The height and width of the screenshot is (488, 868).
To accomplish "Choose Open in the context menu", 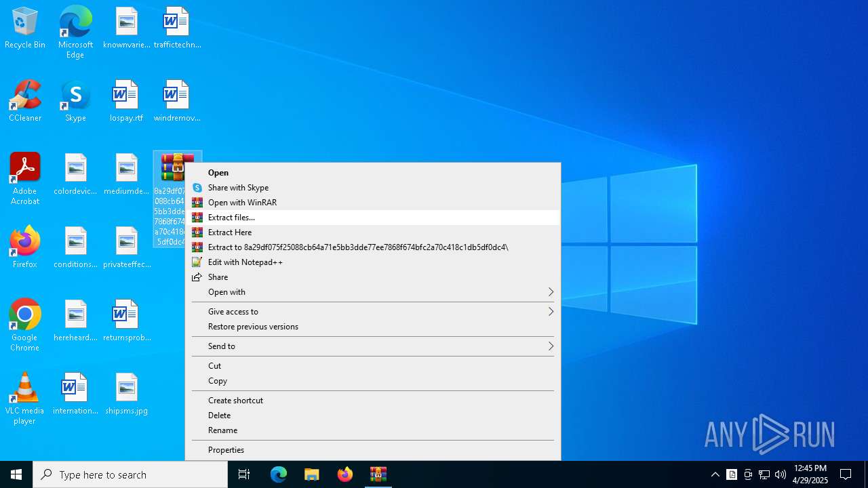I will click(373, 173).
